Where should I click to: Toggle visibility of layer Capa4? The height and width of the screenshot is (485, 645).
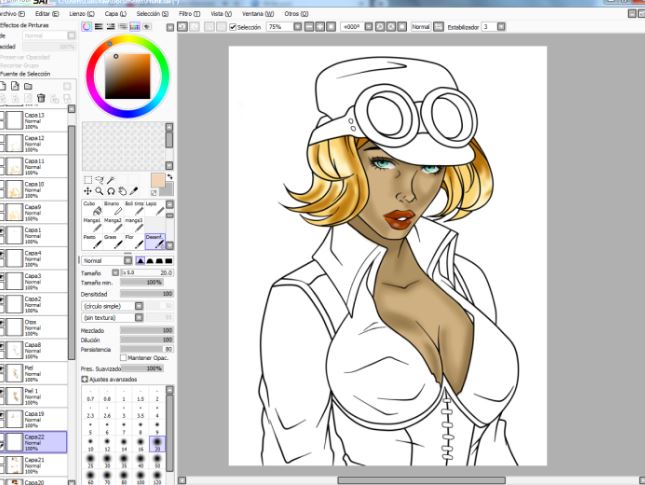[2, 255]
